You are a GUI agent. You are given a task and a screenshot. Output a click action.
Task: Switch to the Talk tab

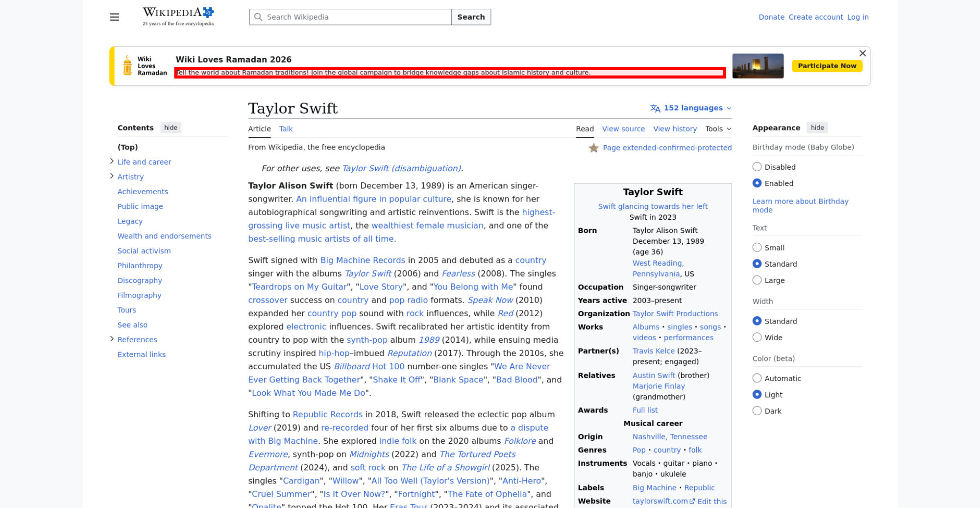(x=286, y=129)
